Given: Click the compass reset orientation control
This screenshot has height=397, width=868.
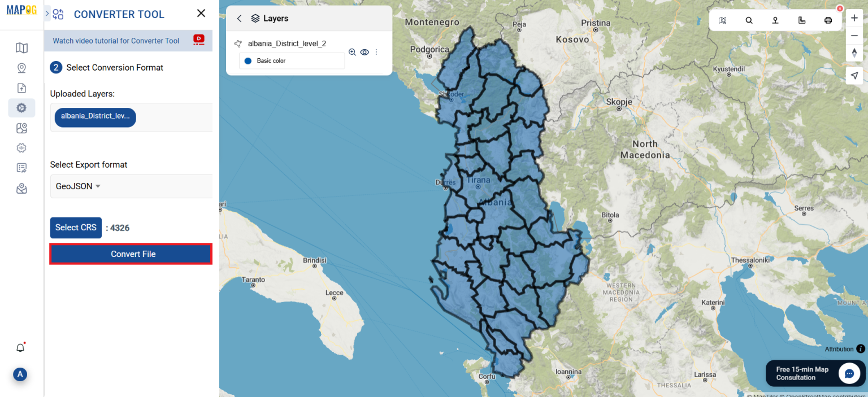Looking at the screenshot, I should [854, 53].
